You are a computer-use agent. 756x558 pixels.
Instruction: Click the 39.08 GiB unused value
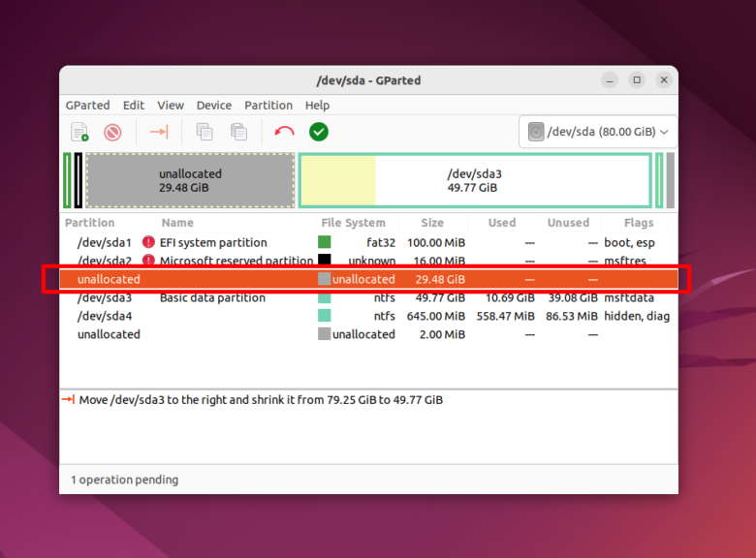[573, 297]
